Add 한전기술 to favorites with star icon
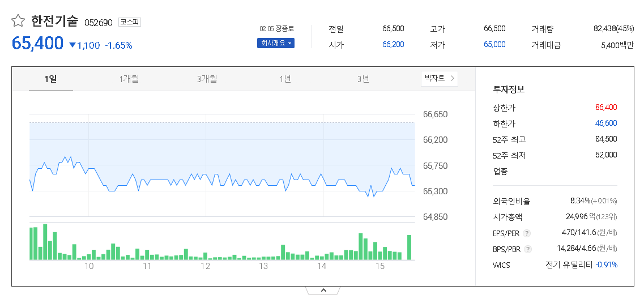Image resolution: width=644 pixels, height=303 pixels. point(17,20)
